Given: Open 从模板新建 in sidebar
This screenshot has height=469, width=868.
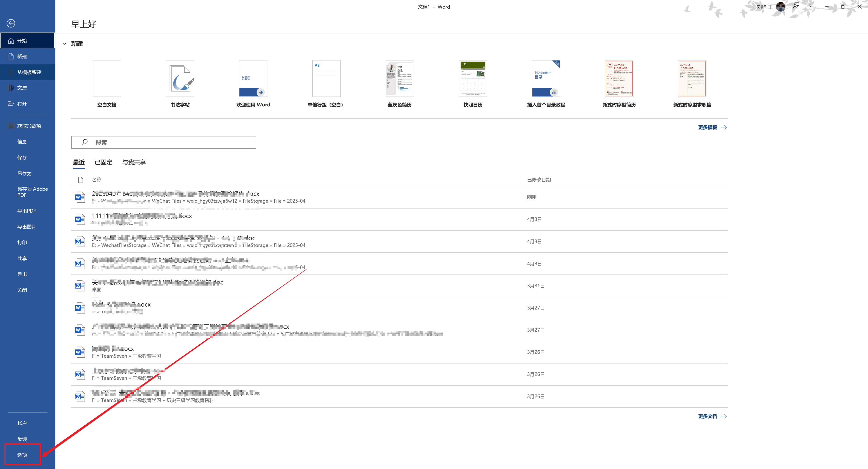Looking at the screenshot, I should (x=28, y=72).
